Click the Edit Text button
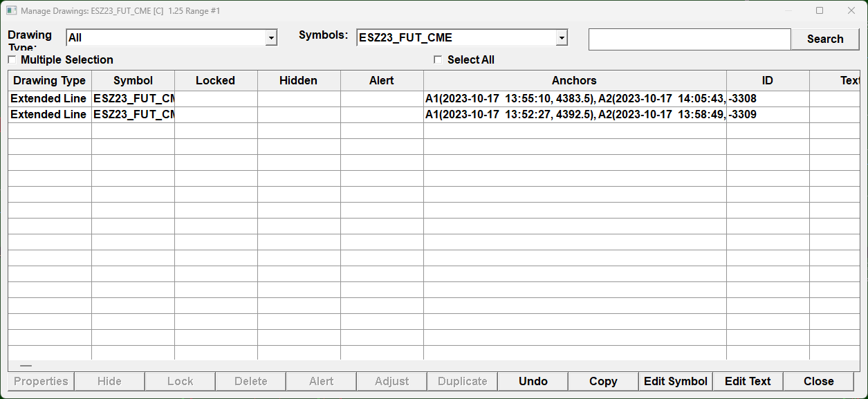 click(x=748, y=382)
